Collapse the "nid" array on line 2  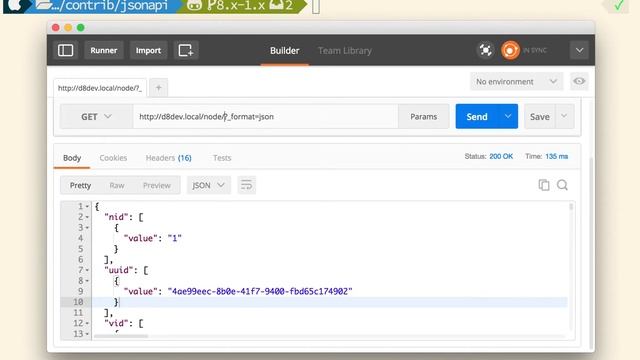pyautogui.click(x=87, y=217)
